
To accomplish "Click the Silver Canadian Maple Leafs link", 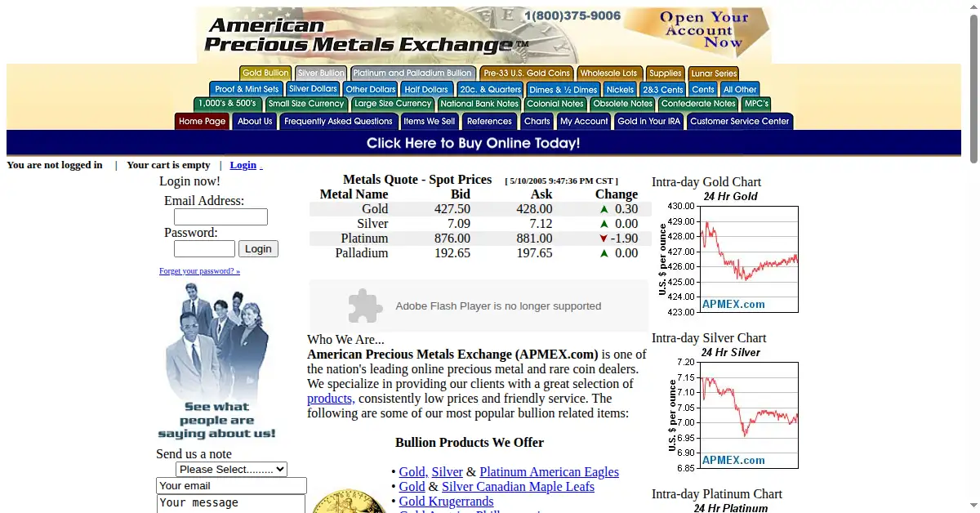I will tap(518, 487).
